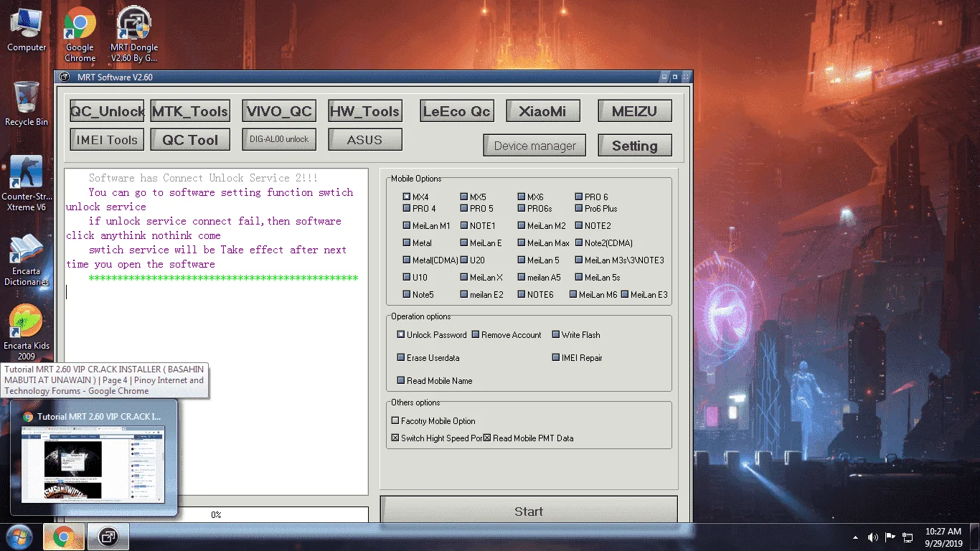The width and height of the screenshot is (980, 551).
Task: Switch to the VIVO_QC section
Action: coord(279,111)
